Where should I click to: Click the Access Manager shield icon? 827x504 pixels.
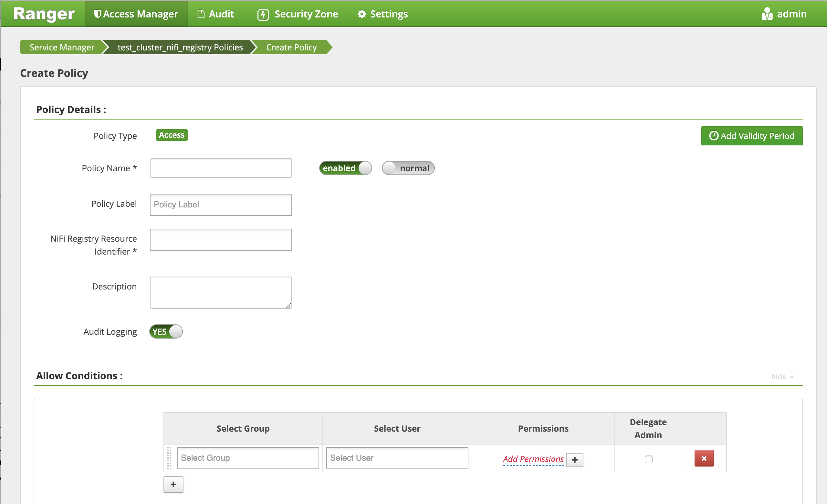pyautogui.click(x=97, y=14)
